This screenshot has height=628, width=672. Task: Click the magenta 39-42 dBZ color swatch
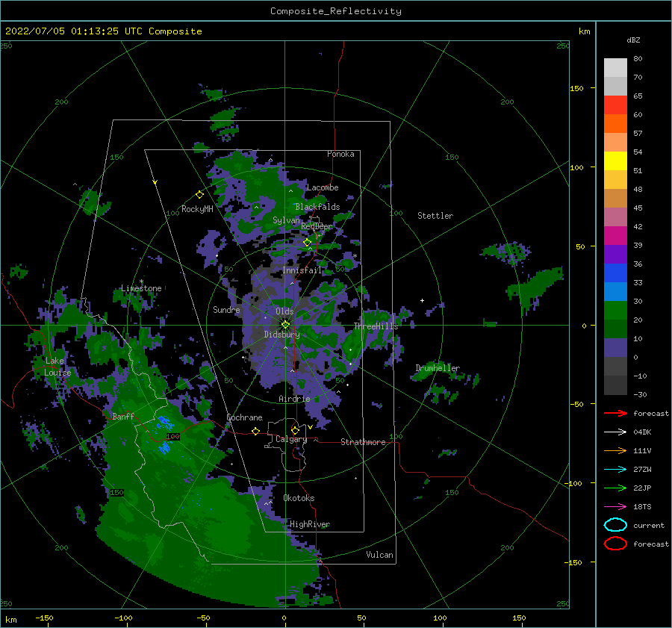tap(615, 236)
